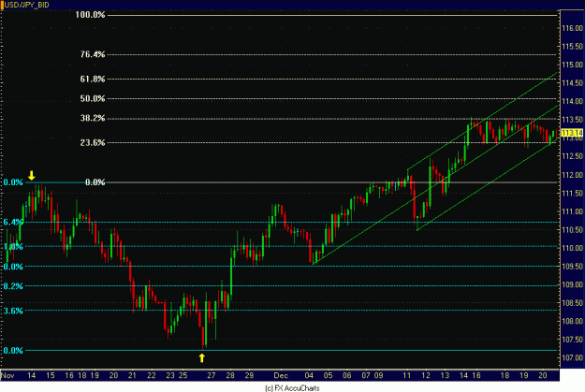Click date 27 on the time axis
The height and width of the screenshot is (392, 585).
tap(212, 375)
